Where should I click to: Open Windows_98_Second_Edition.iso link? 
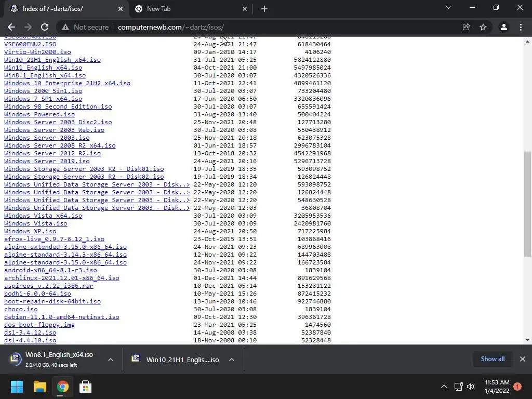pos(58,107)
